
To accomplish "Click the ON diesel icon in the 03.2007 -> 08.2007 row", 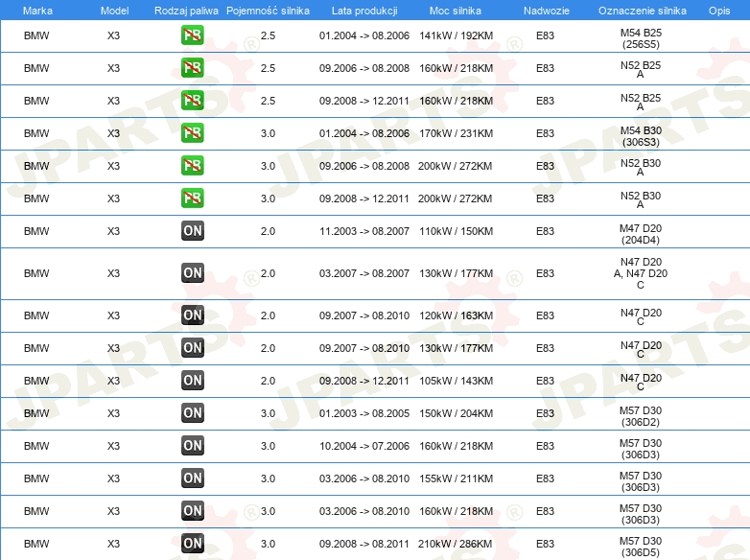I will [x=192, y=273].
